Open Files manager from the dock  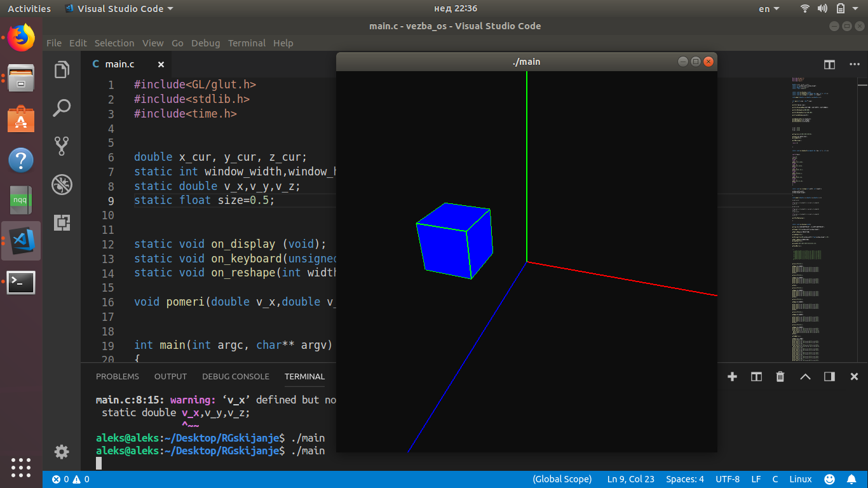pos(21,78)
